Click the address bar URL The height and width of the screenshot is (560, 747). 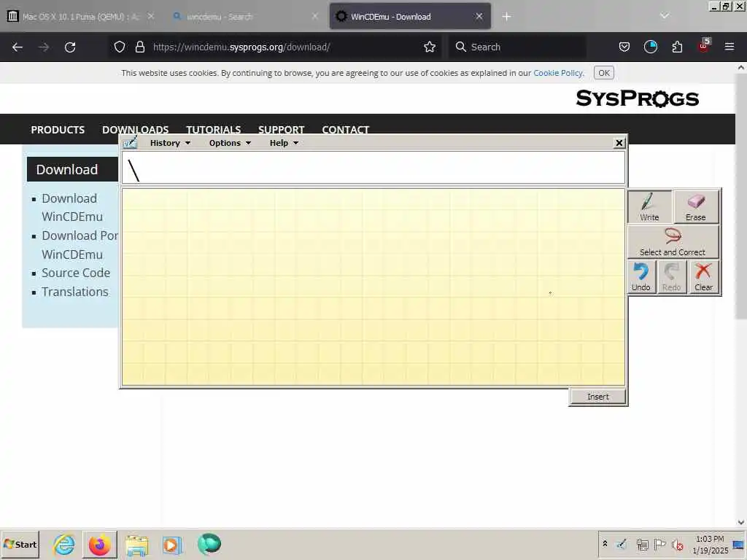241,47
